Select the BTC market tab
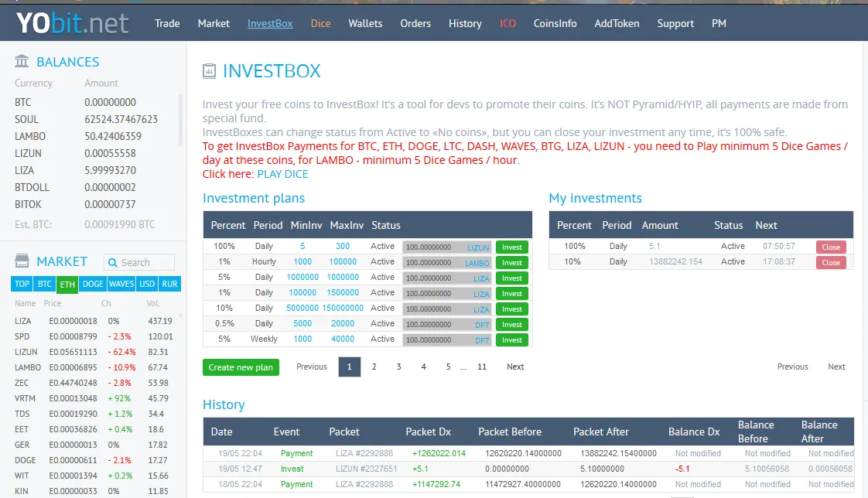 coord(45,284)
